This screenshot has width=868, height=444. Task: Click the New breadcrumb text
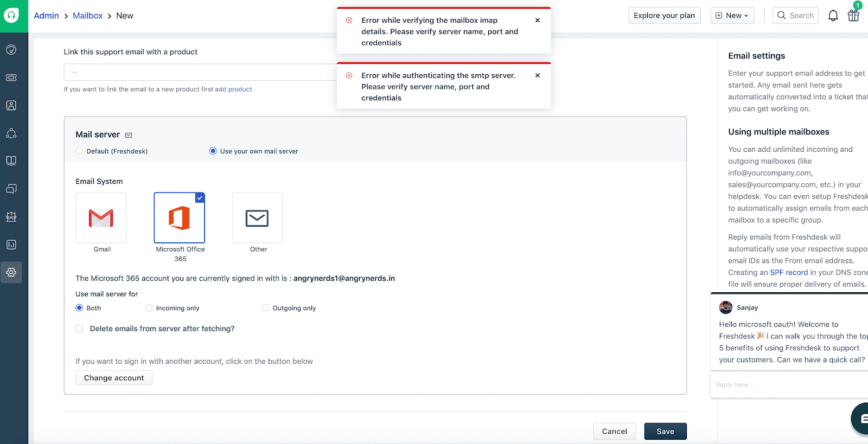125,16
